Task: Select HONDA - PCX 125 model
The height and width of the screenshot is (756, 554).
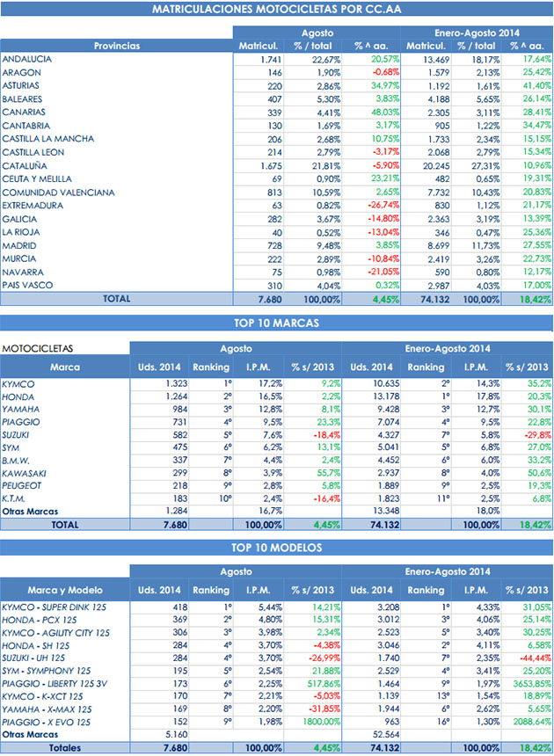Action: pyautogui.click(x=39, y=620)
